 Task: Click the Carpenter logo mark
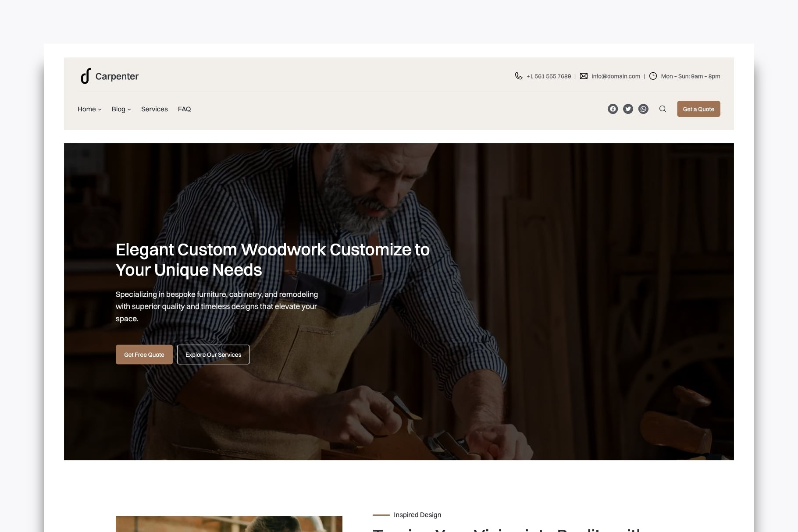coord(85,76)
